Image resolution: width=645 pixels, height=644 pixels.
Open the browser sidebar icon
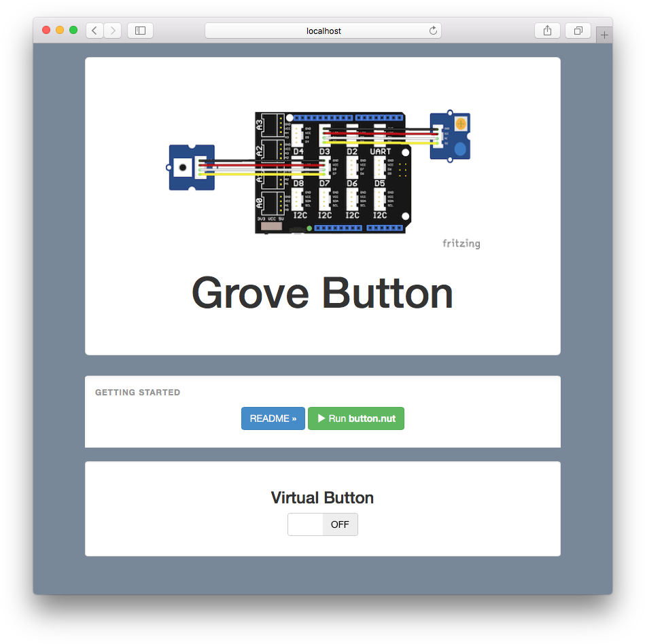(x=139, y=30)
